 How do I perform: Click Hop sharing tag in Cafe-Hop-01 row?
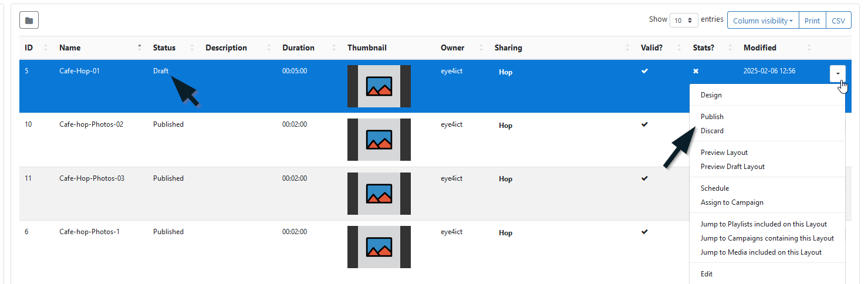(x=505, y=72)
